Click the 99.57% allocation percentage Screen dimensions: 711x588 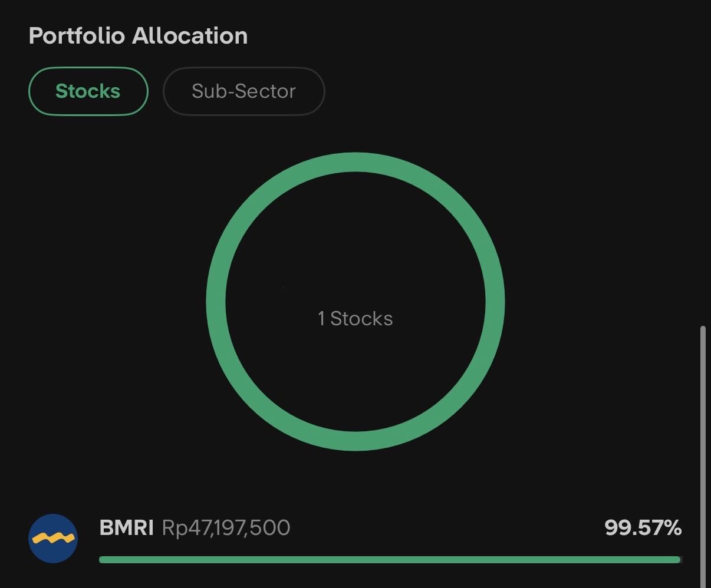(x=643, y=527)
